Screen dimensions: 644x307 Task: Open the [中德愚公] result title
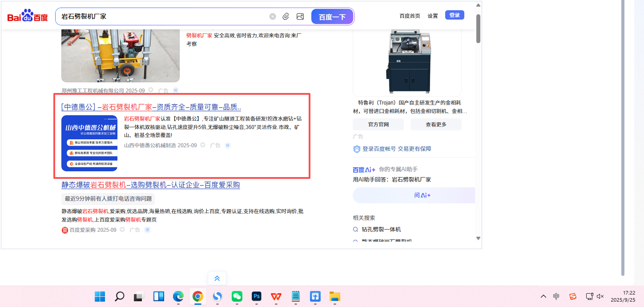coord(151,107)
